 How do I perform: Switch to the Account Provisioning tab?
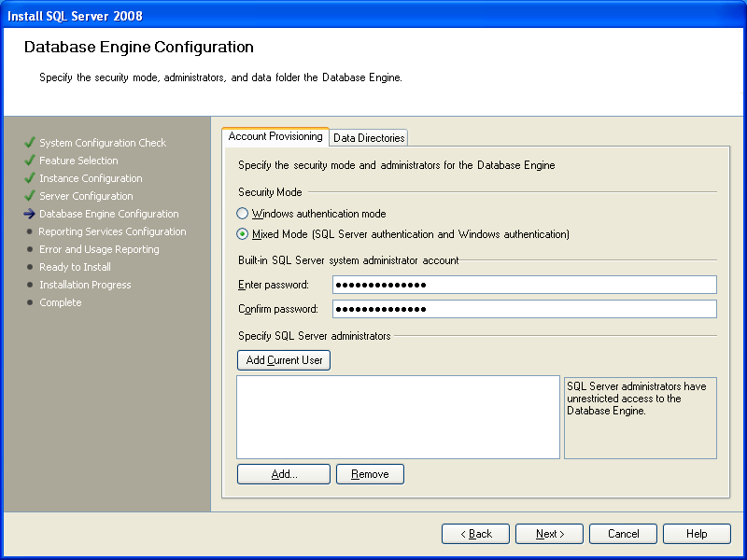275,136
